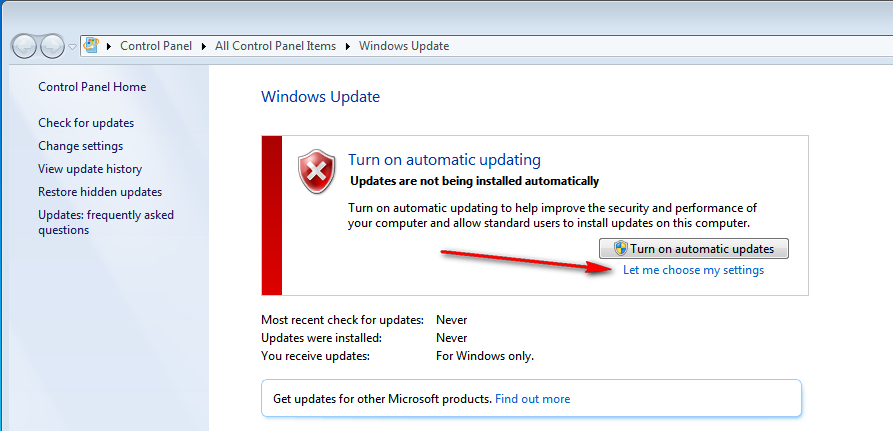Open Restore hidden updates
Viewport: 893px width, 431px height.
click(100, 192)
